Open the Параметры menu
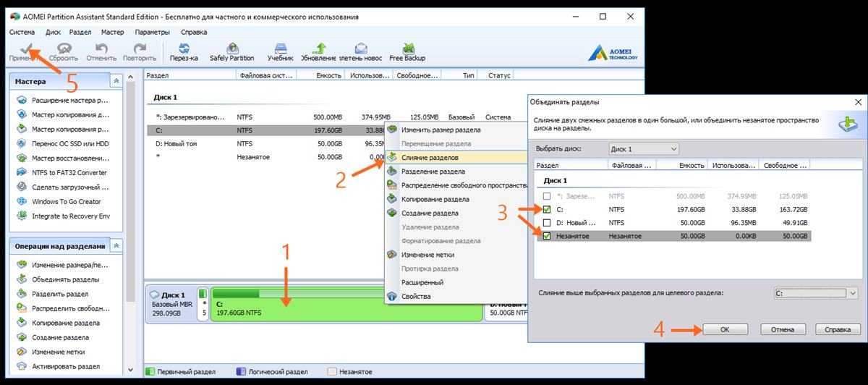 click(x=152, y=32)
